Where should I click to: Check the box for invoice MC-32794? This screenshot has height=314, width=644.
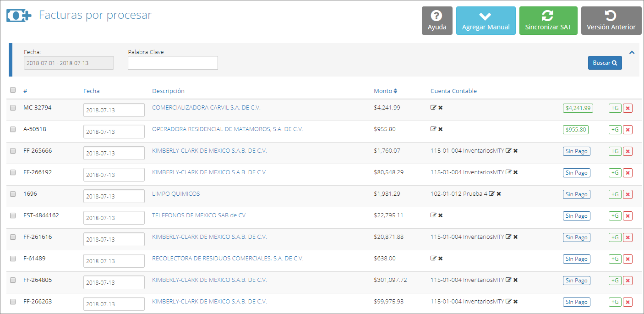[x=13, y=108]
